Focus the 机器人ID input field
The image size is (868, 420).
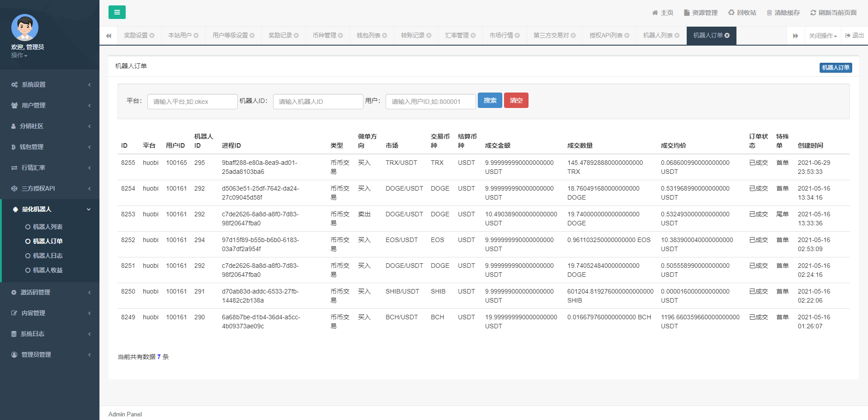318,102
